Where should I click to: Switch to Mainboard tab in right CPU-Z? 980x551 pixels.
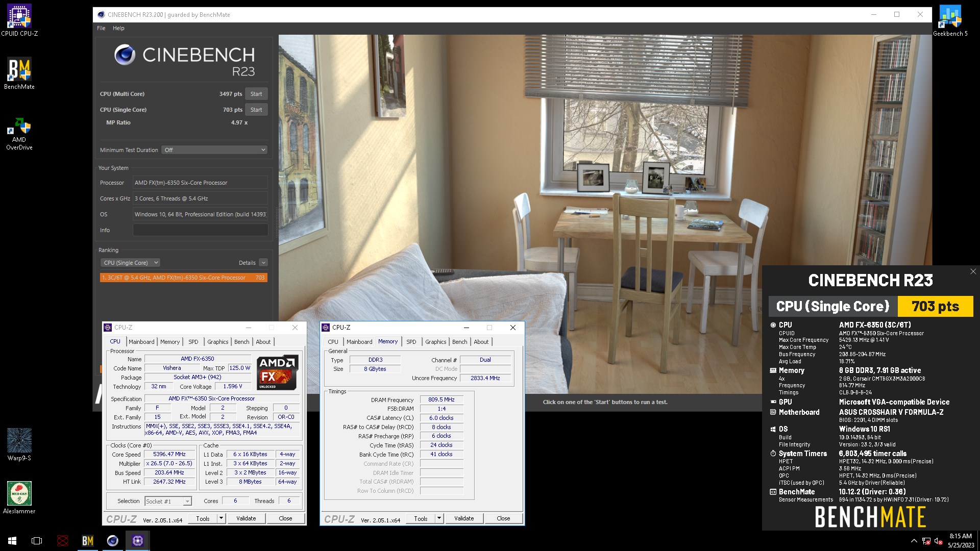tap(359, 342)
